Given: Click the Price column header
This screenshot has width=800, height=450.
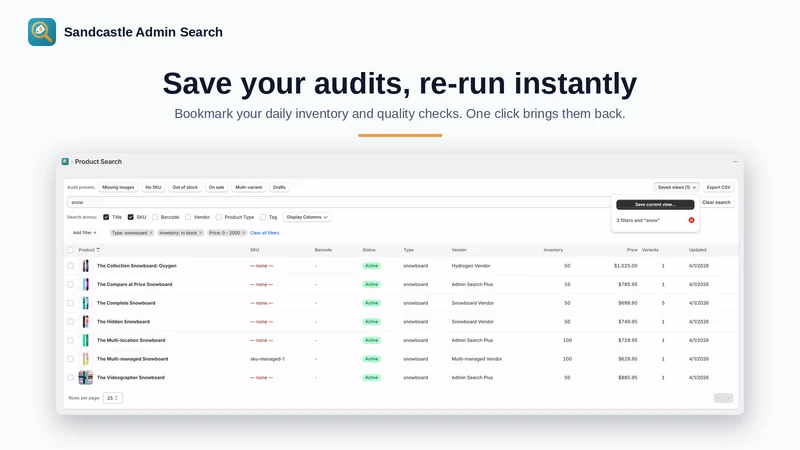Looking at the screenshot, I should tap(632, 250).
